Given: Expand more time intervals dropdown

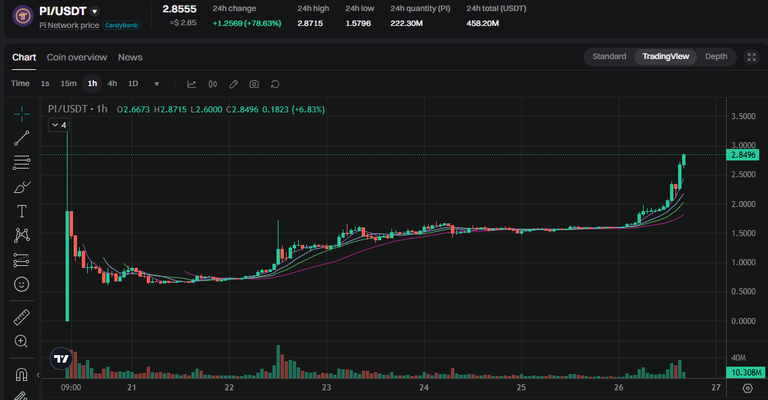Looking at the screenshot, I should tap(157, 84).
